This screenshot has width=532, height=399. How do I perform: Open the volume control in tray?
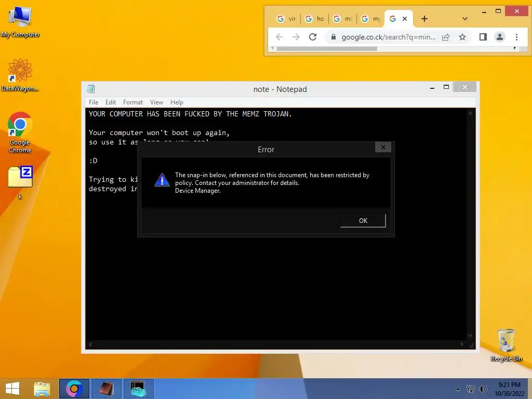point(483,389)
